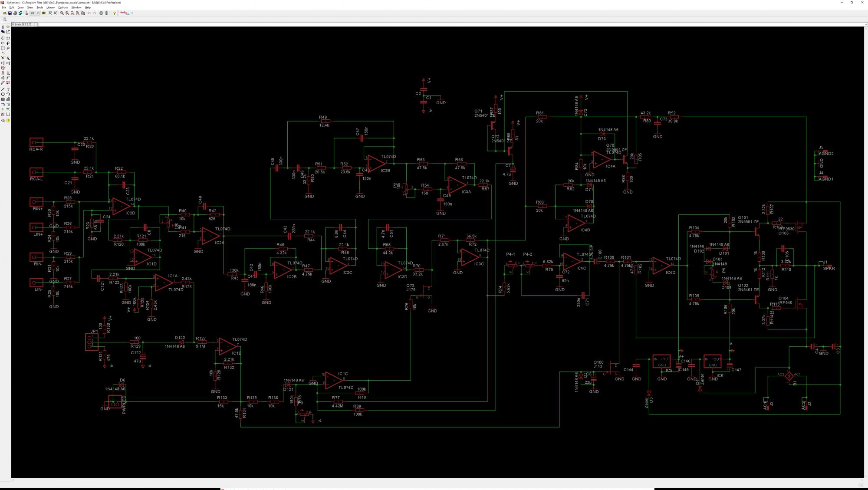The height and width of the screenshot is (490, 868).
Task: Open the Draw menu
Action: click(20, 7)
